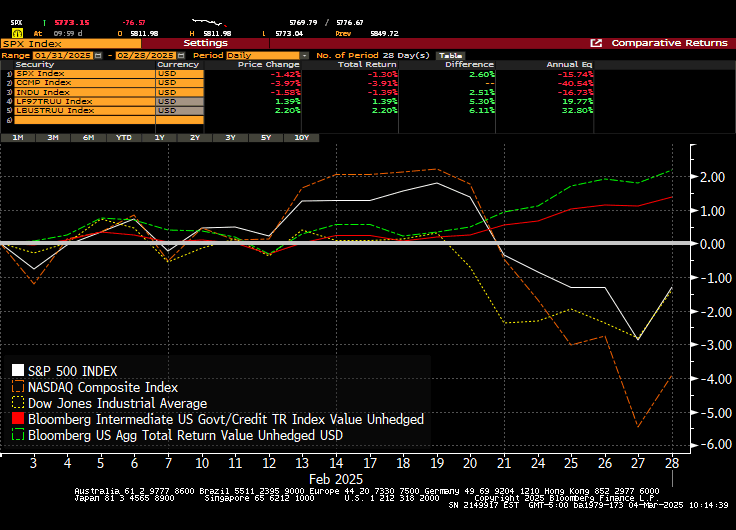Click the Security column header
The height and width of the screenshot is (530, 736).
(x=34, y=64)
